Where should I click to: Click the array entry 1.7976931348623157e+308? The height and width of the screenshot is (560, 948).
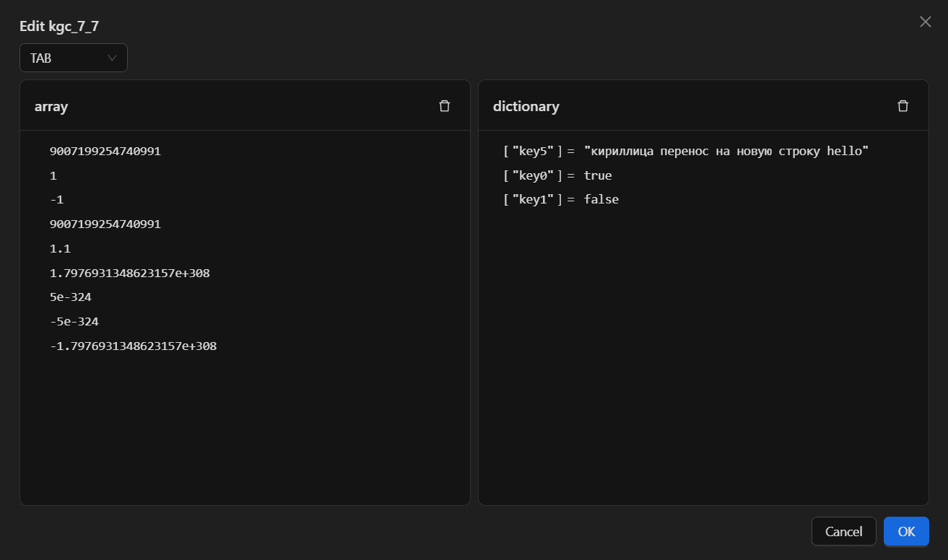(x=129, y=273)
